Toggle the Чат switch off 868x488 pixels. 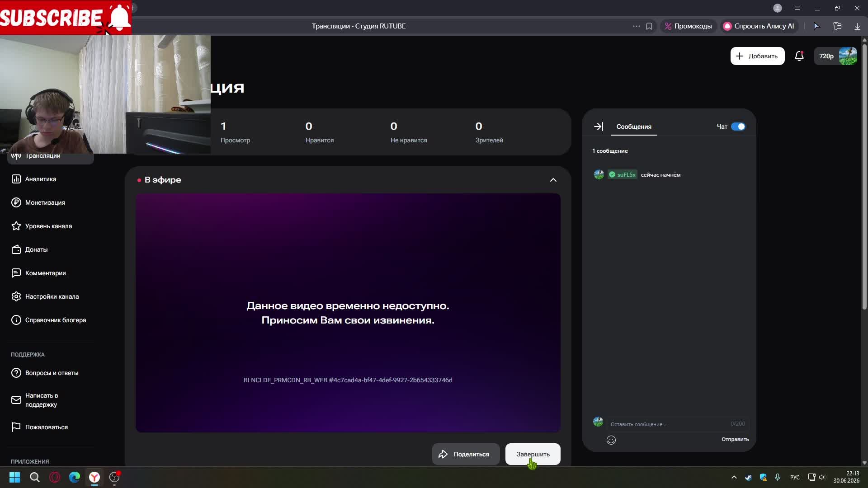[738, 127]
